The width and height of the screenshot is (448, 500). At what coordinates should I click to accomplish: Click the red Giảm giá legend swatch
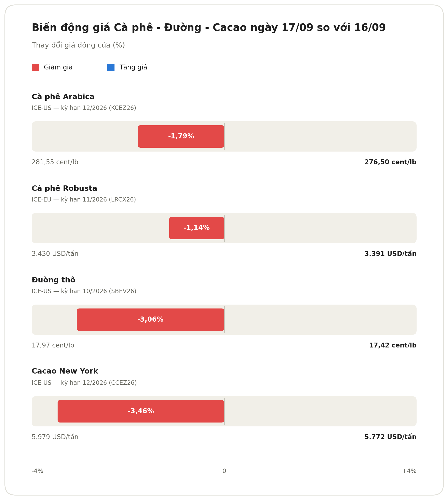[35, 67]
